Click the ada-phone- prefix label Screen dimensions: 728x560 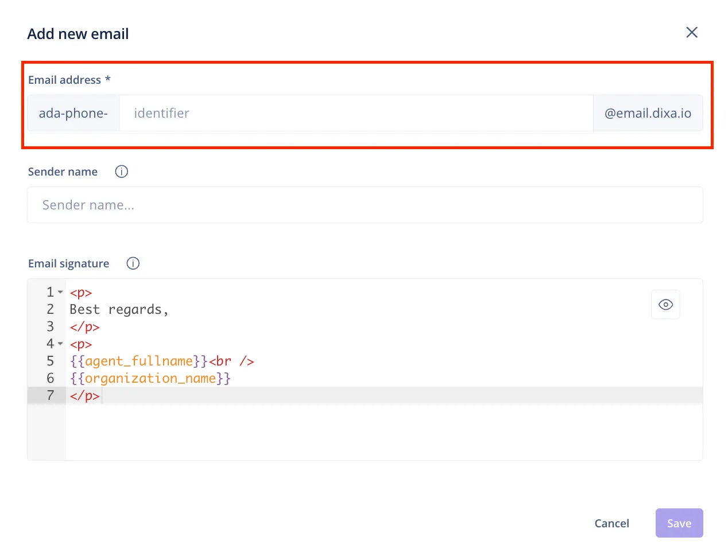pyautogui.click(x=73, y=113)
